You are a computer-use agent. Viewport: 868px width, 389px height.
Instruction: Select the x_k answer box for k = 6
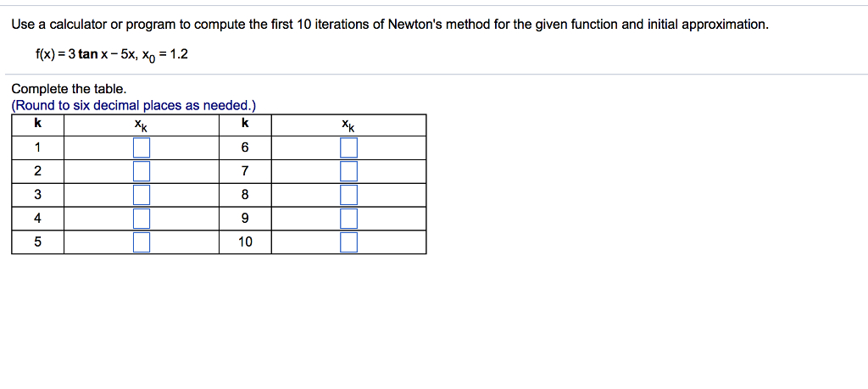348,148
